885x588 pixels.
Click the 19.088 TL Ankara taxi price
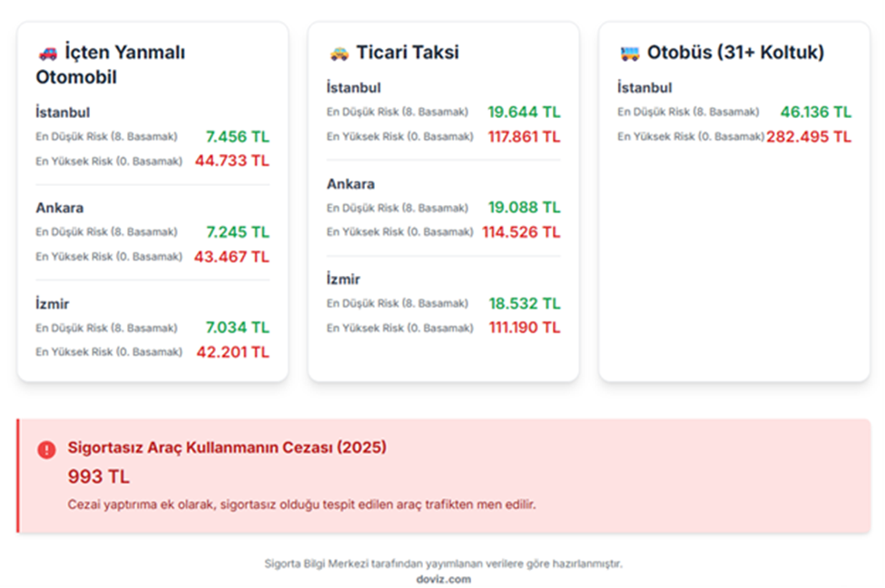pos(524,208)
